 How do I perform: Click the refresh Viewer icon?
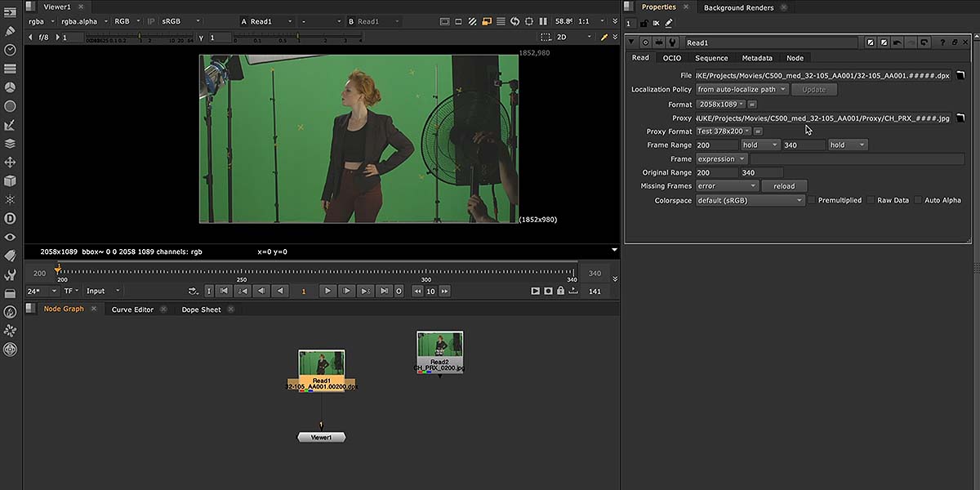(515, 21)
